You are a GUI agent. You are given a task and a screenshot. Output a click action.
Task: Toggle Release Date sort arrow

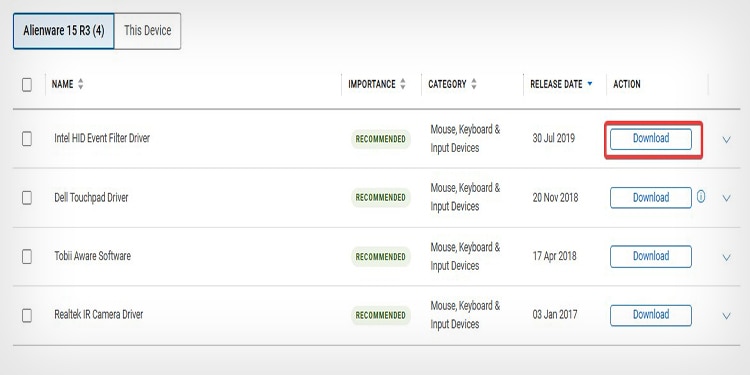tap(589, 84)
